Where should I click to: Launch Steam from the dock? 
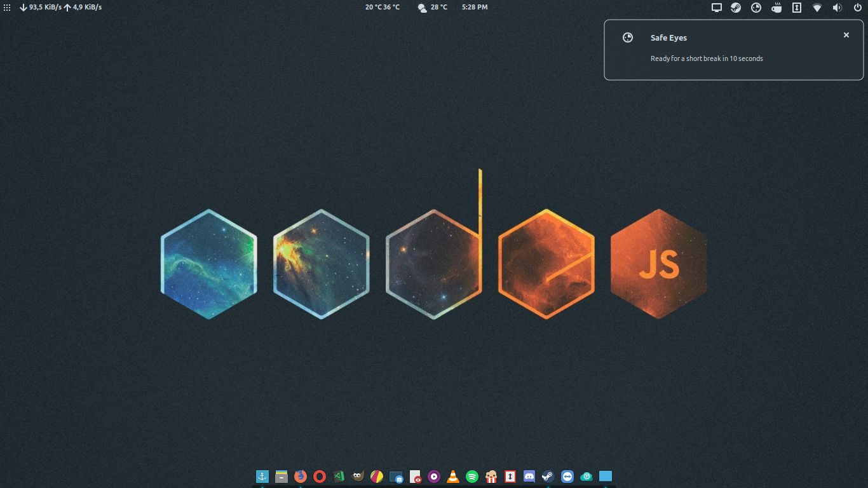tap(547, 477)
